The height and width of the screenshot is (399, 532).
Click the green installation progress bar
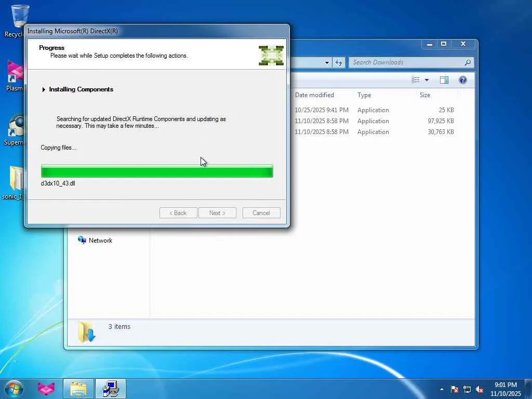(x=157, y=171)
